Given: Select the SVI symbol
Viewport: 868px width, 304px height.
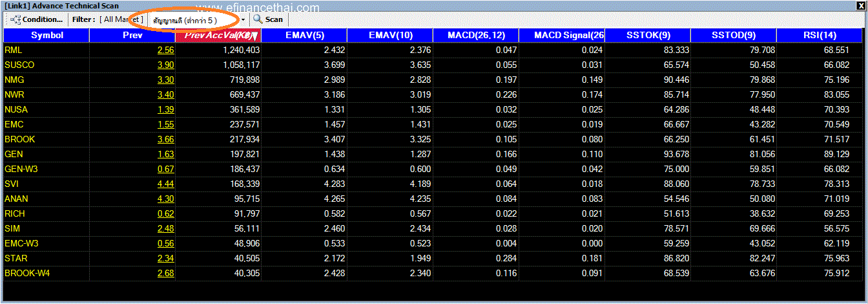Looking at the screenshot, I should coord(12,184).
